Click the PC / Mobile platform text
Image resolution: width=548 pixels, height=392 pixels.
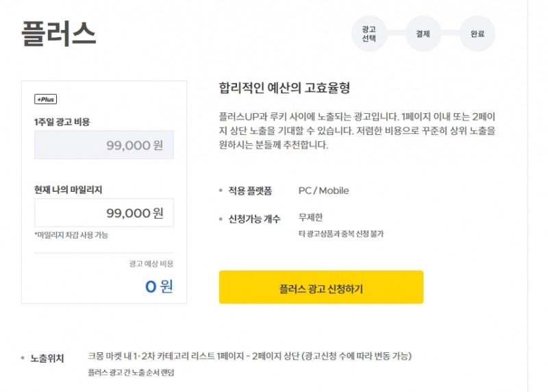tap(323, 191)
